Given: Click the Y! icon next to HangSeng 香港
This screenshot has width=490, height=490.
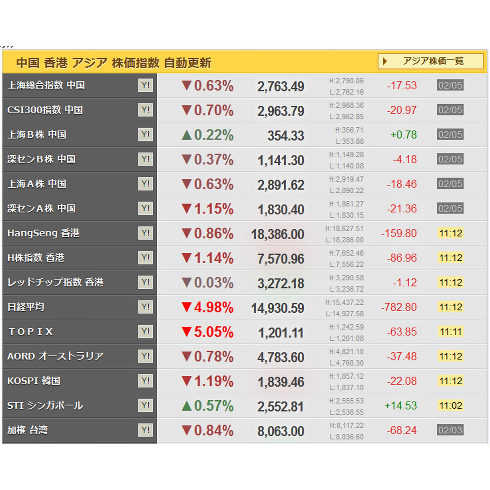Looking at the screenshot, I should [146, 233].
